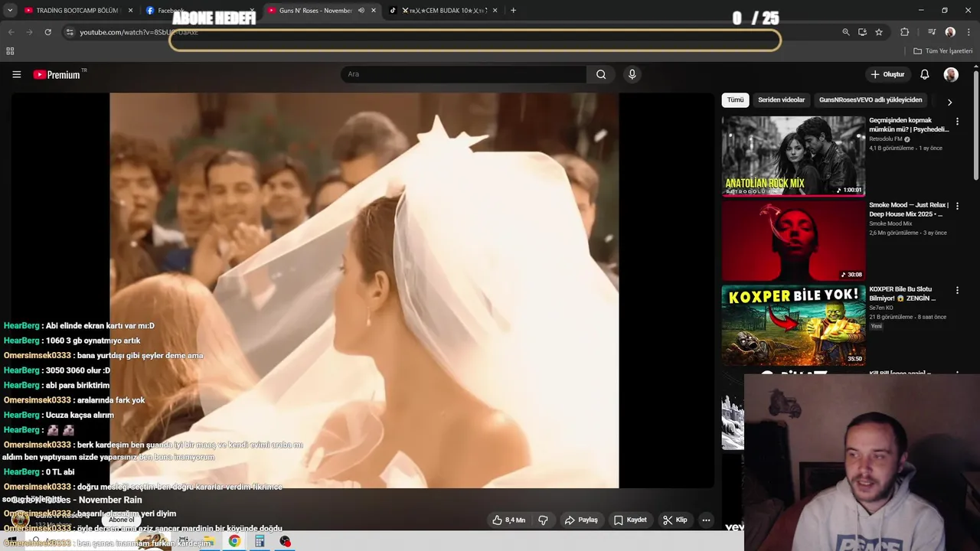This screenshot has width=980, height=551.
Task: Go back in browser history
Action: 11,32
